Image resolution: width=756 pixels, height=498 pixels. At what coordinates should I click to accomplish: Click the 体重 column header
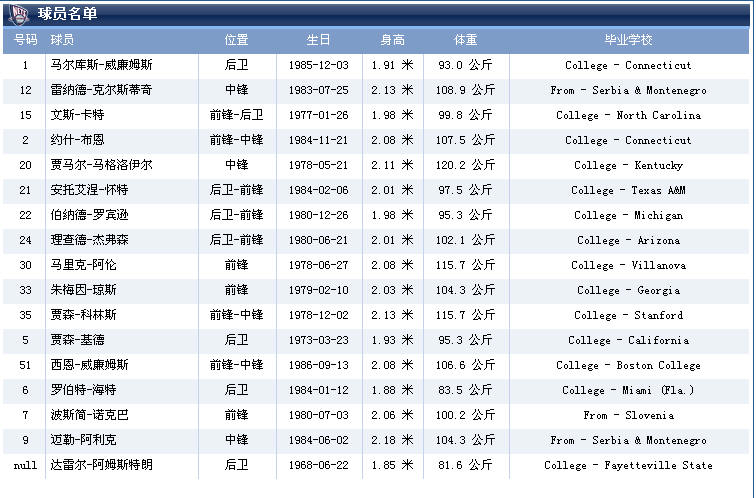pos(466,40)
